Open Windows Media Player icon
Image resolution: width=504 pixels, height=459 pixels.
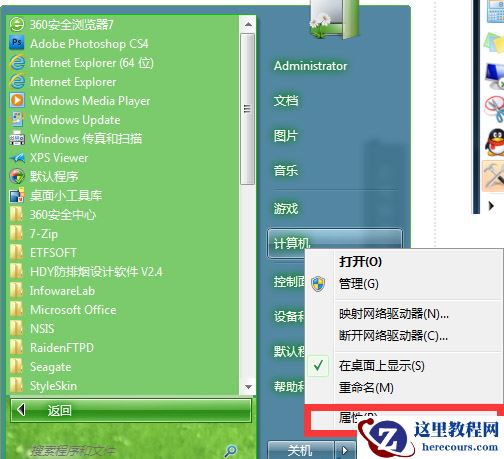pyautogui.click(x=17, y=100)
